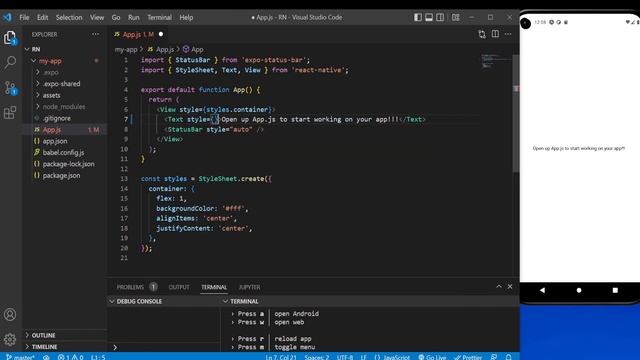Click Go Live in status bar
The width and height of the screenshot is (640, 360).
(432, 357)
